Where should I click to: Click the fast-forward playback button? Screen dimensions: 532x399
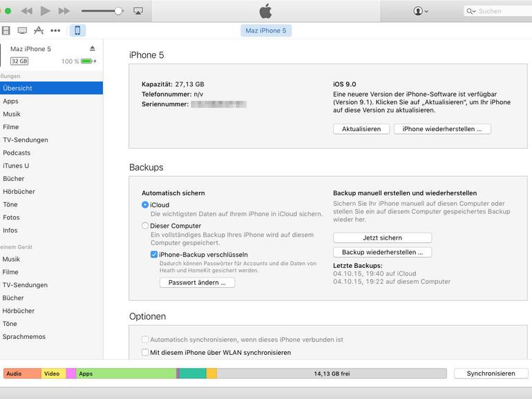point(64,11)
